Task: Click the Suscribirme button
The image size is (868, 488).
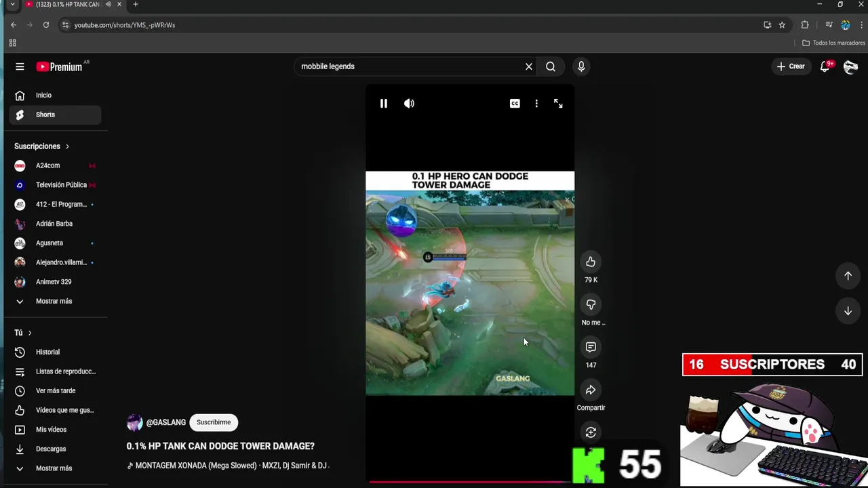Action: 214,422
